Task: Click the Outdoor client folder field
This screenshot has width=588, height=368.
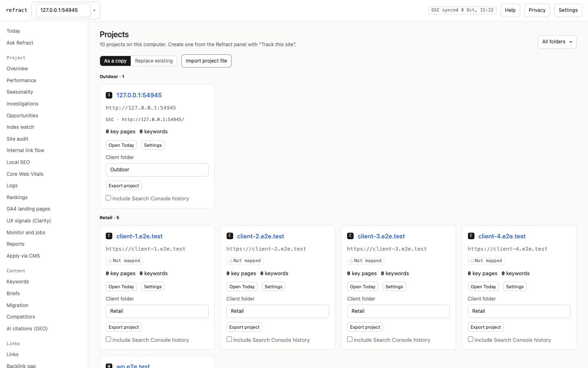Action: tap(157, 170)
